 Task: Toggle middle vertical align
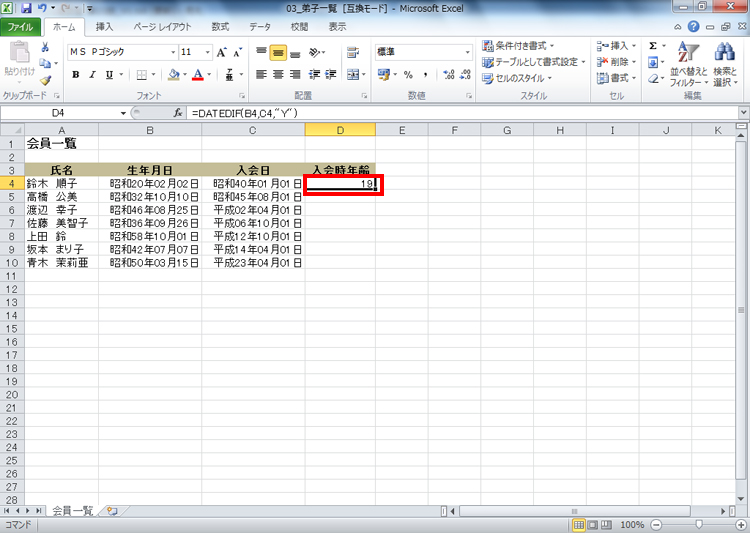pos(278,52)
